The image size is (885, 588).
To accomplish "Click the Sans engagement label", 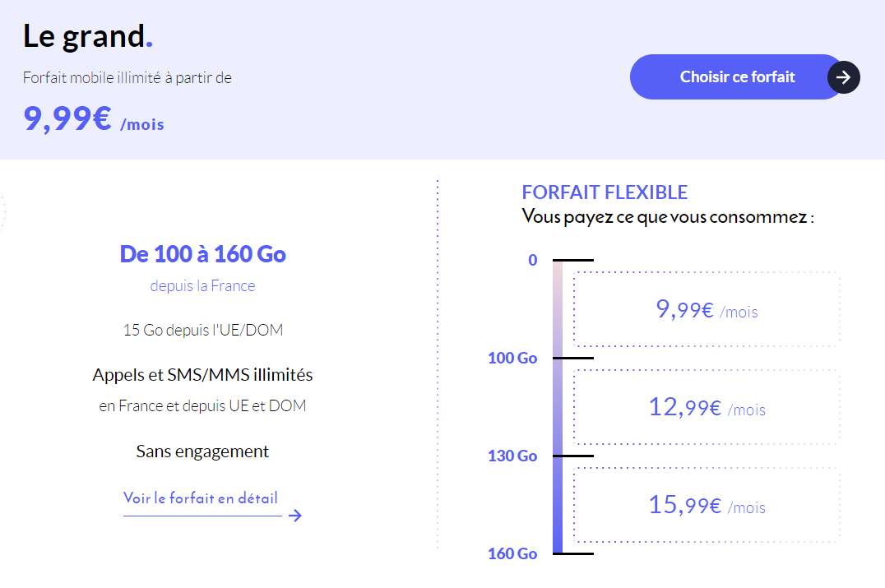I will (202, 451).
